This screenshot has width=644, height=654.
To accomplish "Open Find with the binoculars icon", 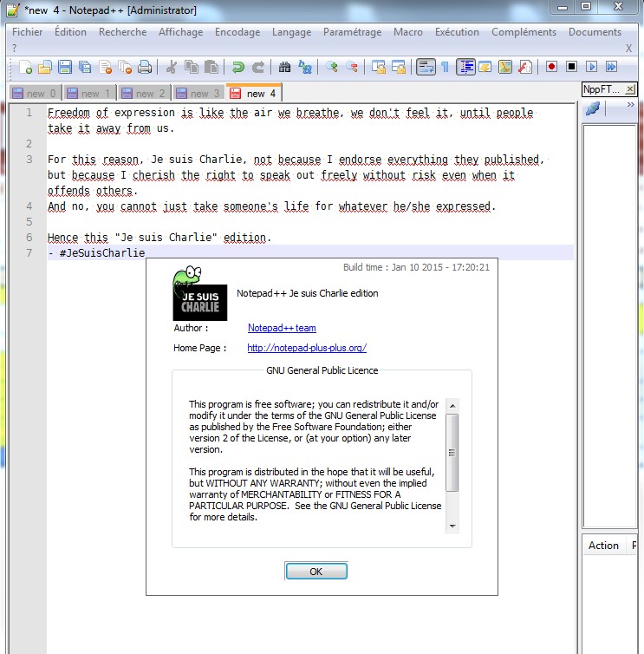I will pos(284,67).
